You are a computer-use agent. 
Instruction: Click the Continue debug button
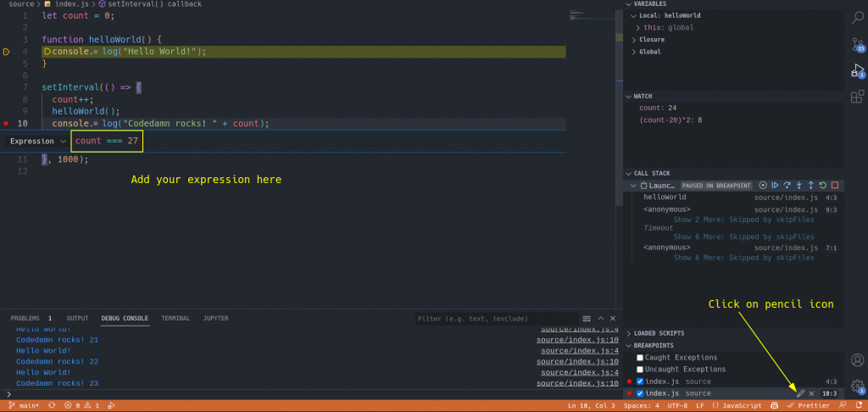(x=775, y=186)
